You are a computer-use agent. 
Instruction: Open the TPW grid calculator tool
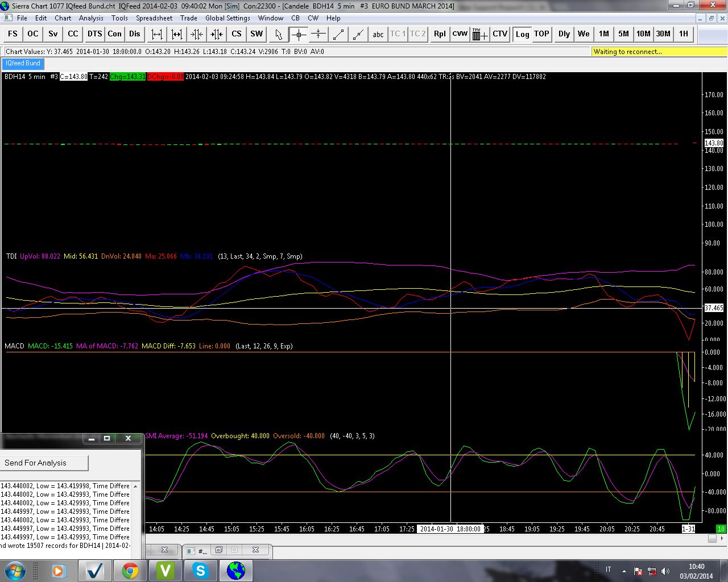(x=479, y=34)
